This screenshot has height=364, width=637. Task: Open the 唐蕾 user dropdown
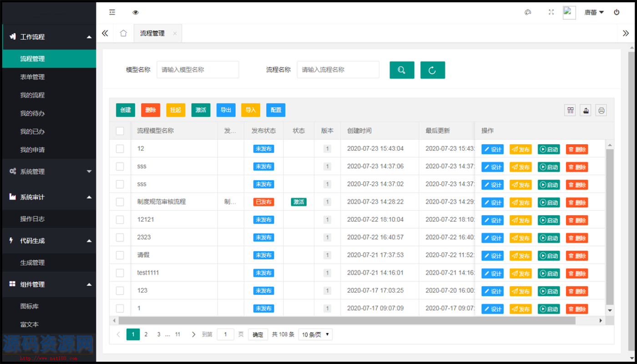pyautogui.click(x=594, y=12)
